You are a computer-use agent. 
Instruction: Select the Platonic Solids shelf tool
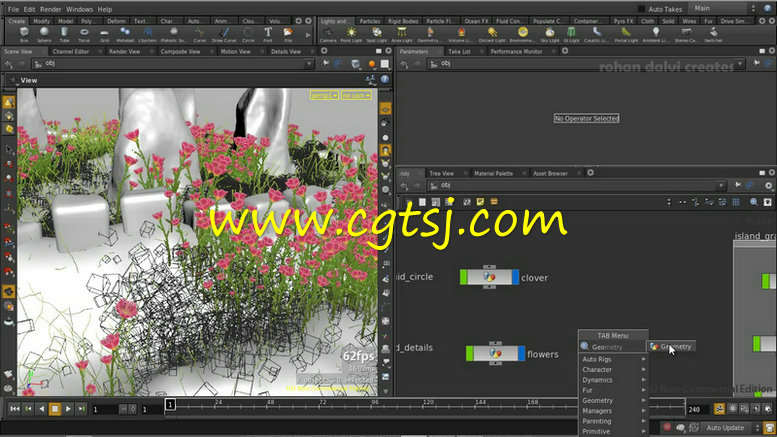tap(173, 34)
